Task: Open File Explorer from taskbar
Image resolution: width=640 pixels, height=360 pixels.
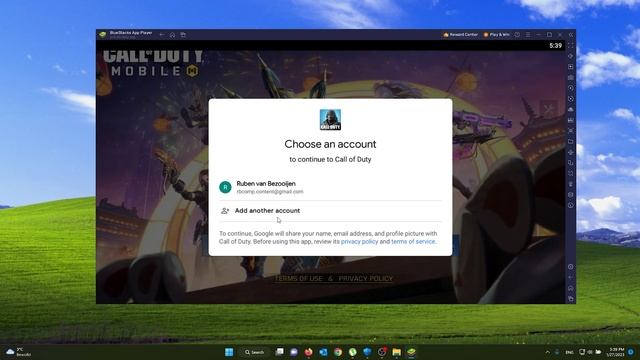Action: coord(396,352)
